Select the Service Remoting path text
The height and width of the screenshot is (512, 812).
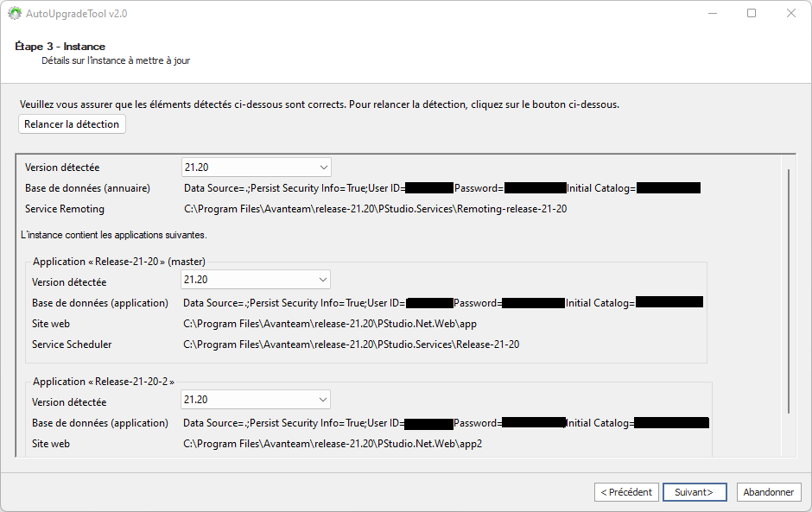(x=375, y=209)
